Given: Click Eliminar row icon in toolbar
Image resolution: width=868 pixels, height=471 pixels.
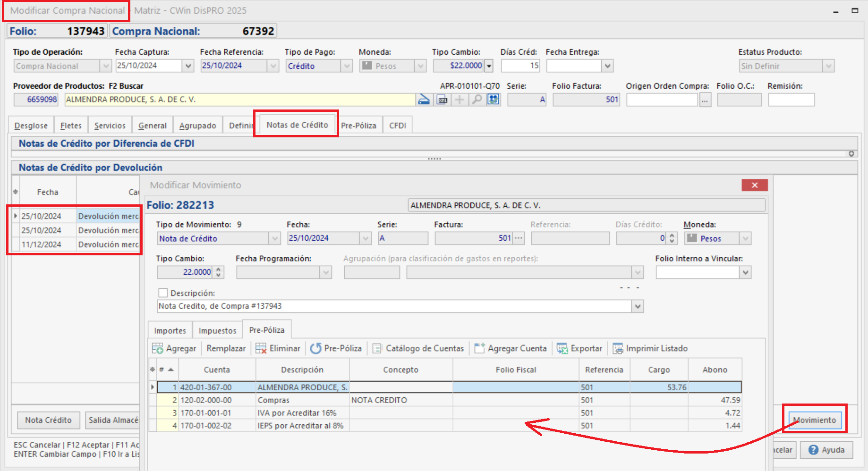Looking at the screenshot, I should (x=261, y=348).
